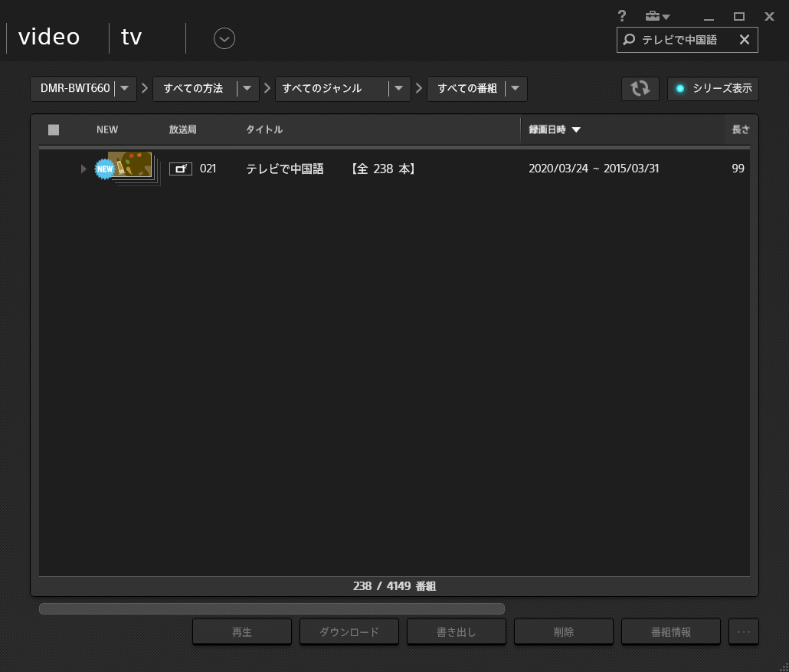The height and width of the screenshot is (672, 789).
Task: Click the circled down-arrow icon
Action: 224,38
